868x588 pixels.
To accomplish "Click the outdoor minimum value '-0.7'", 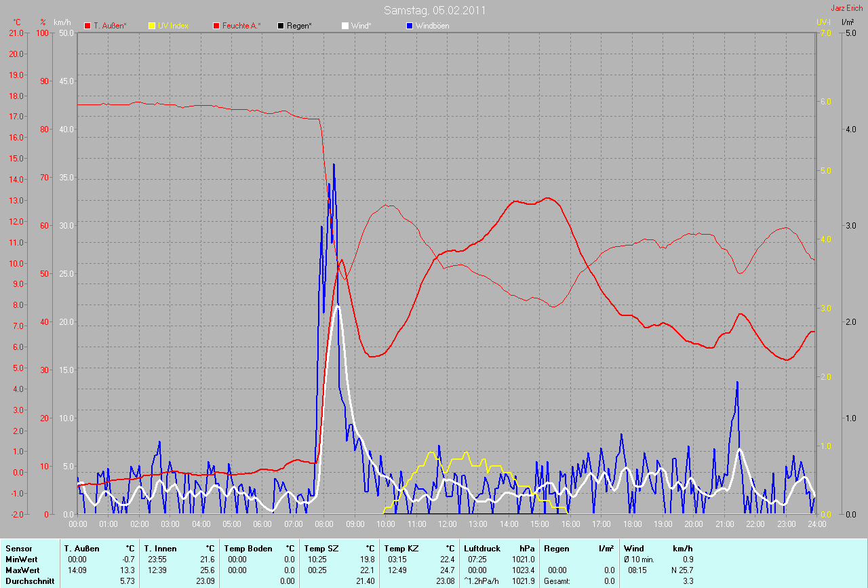I will [x=129, y=560].
